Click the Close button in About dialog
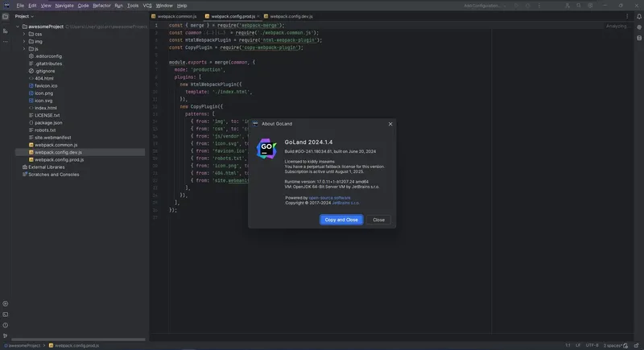Screen dimensions: 644x350 (378, 220)
